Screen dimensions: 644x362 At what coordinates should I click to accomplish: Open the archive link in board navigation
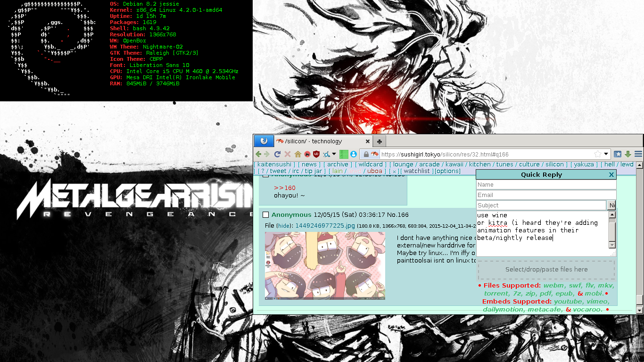338,165
